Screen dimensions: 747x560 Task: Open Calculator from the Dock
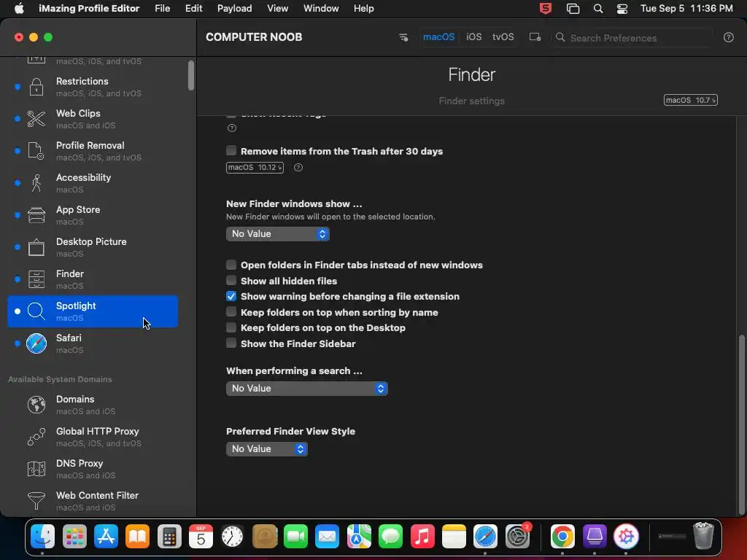pos(169,537)
